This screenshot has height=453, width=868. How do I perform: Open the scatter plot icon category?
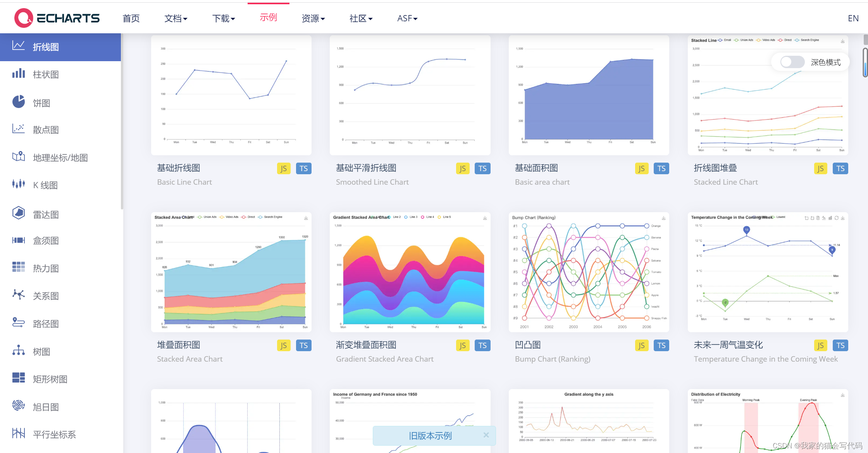click(x=18, y=129)
